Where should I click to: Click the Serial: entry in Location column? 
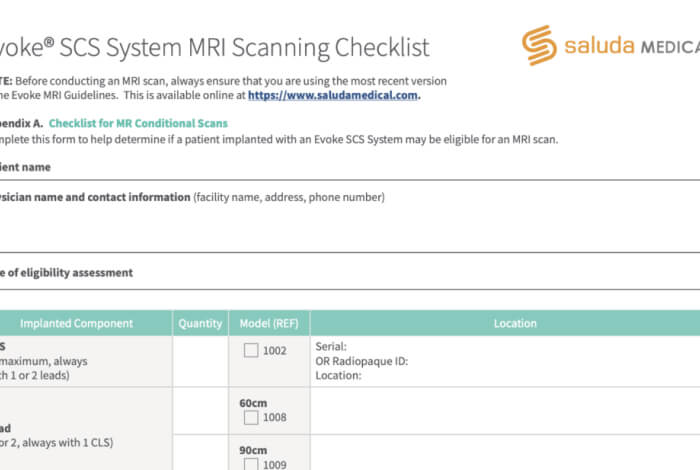click(x=331, y=347)
